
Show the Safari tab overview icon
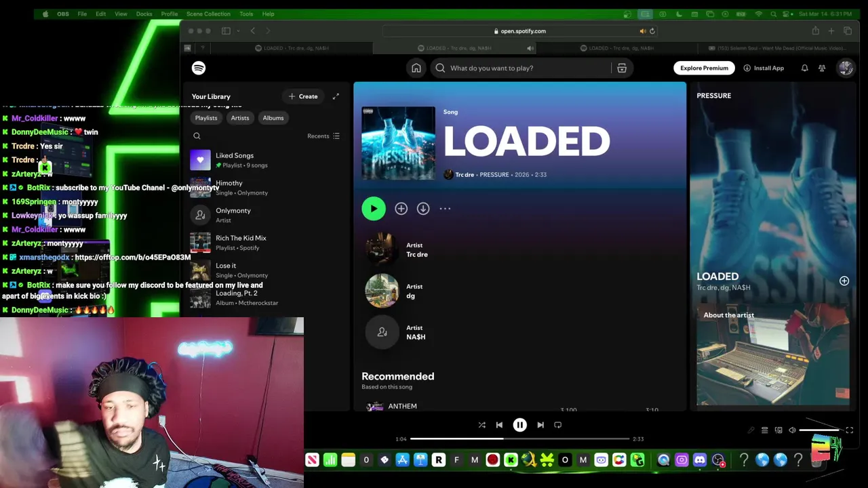pyautogui.click(x=848, y=31)
